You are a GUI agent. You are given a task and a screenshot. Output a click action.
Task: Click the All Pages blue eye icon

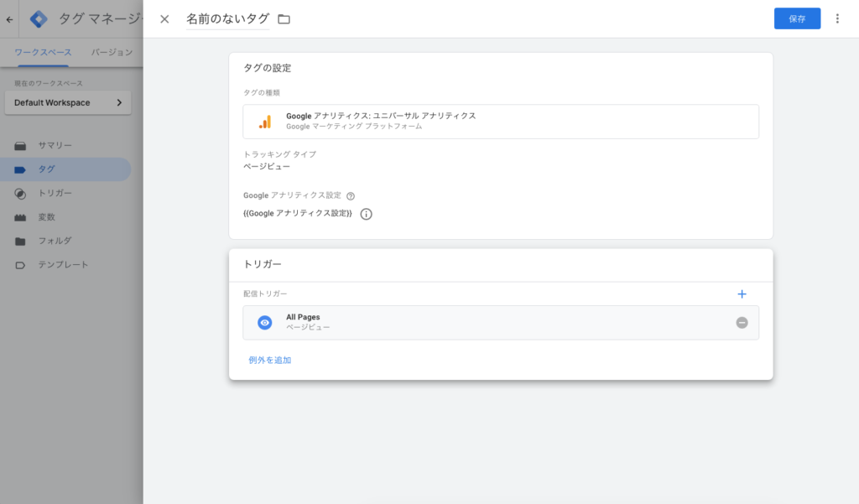click(x=264, y=323)
